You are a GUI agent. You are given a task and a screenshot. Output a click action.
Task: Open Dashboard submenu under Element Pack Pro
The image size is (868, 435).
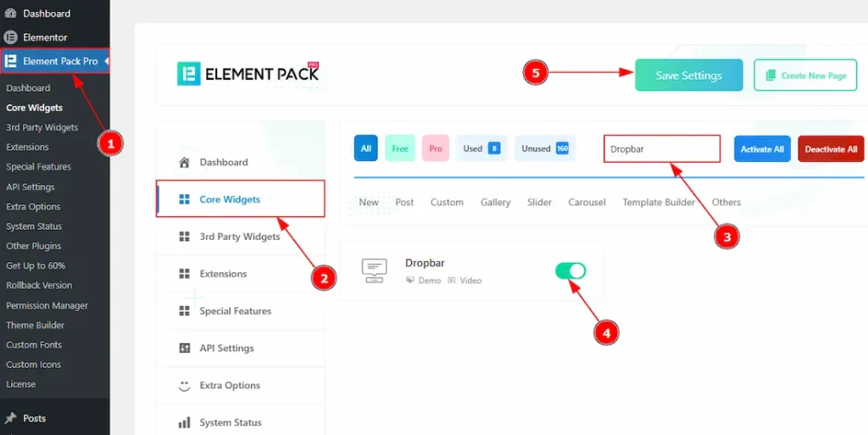click(x=28, y=88)
